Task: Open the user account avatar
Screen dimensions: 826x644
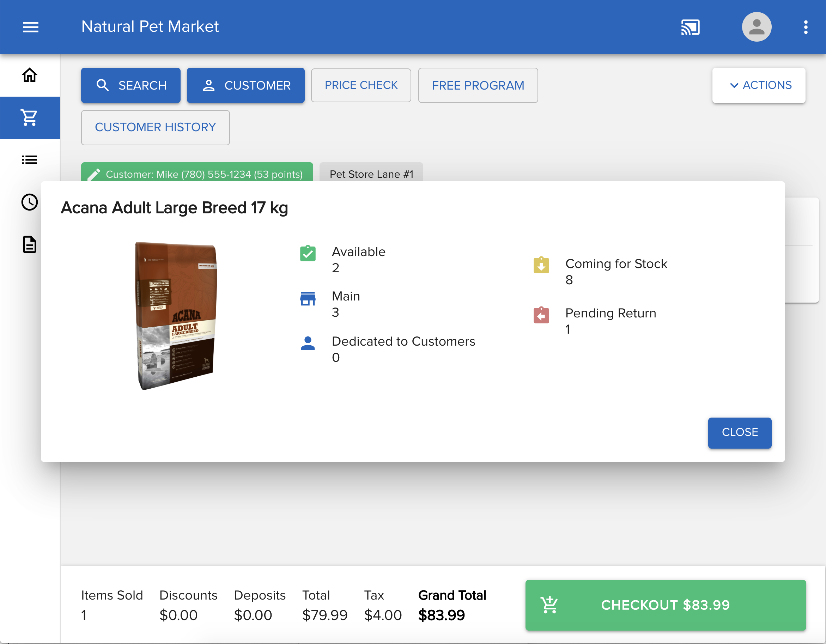Action: click(x=756, y=27)
